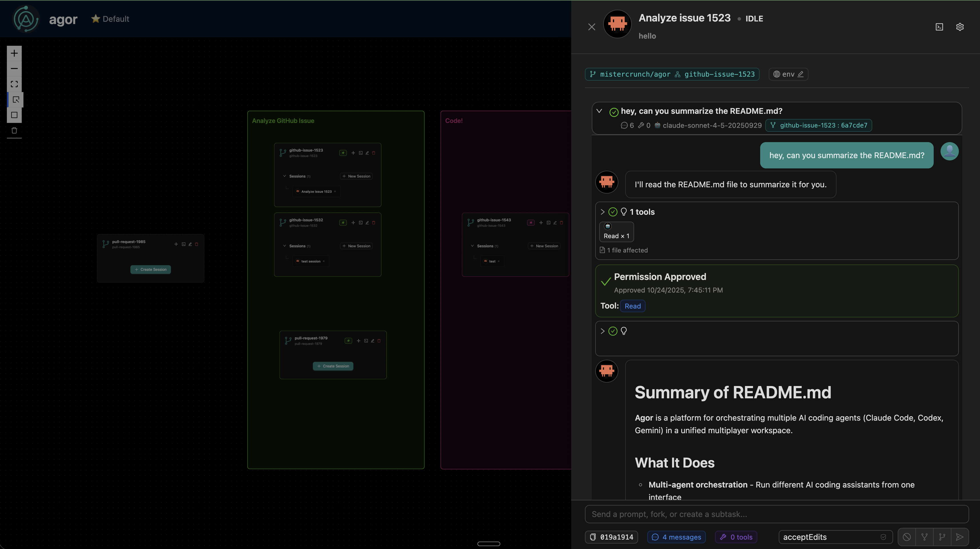980x549 pixels.
Task: Click New Session in github-issue-1523 card
Action: coord(356,176)
